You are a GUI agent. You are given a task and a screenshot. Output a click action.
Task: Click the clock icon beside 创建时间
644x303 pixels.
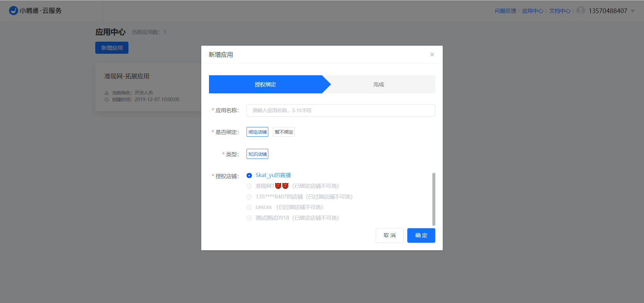point(107,100)
